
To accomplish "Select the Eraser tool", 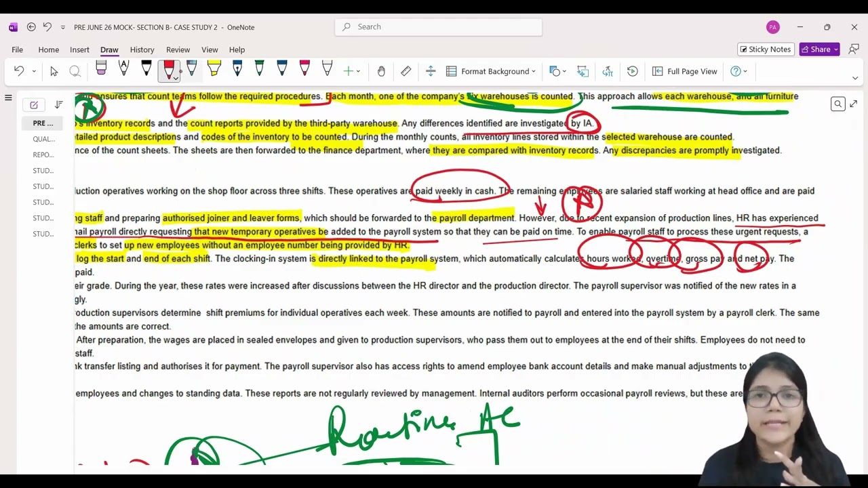I will pyautogui.click(x=101, y=68).
